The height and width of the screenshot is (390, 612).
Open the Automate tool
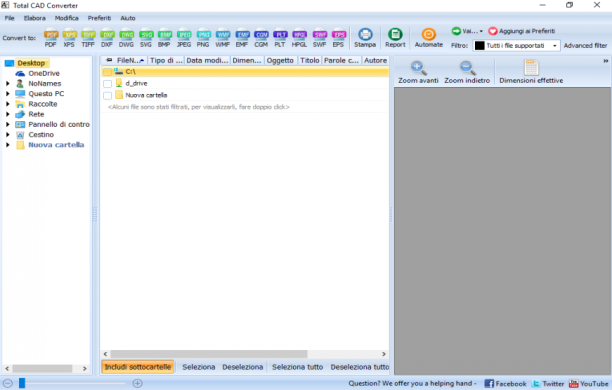tap(429, 38)
